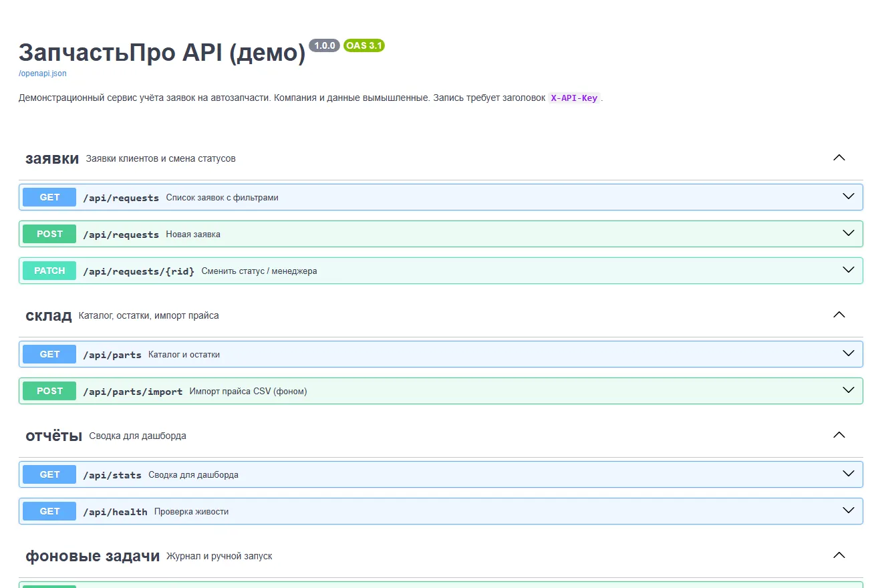The height and width of the screenshot is (588, 882).
Task: Collapse the фоновые задачи section chevron
Action: [x=839, y=555]
